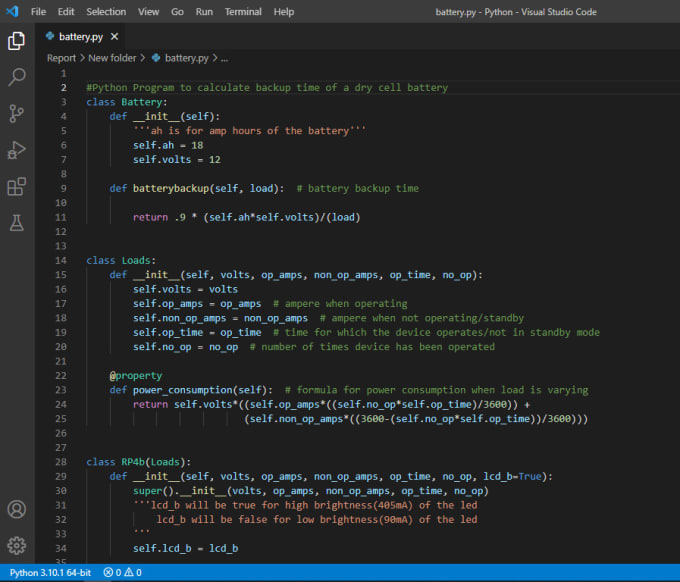Click line number 14 in gutter
The width and height of the screenshot is (680, 582).
click(x=61, y=260)
